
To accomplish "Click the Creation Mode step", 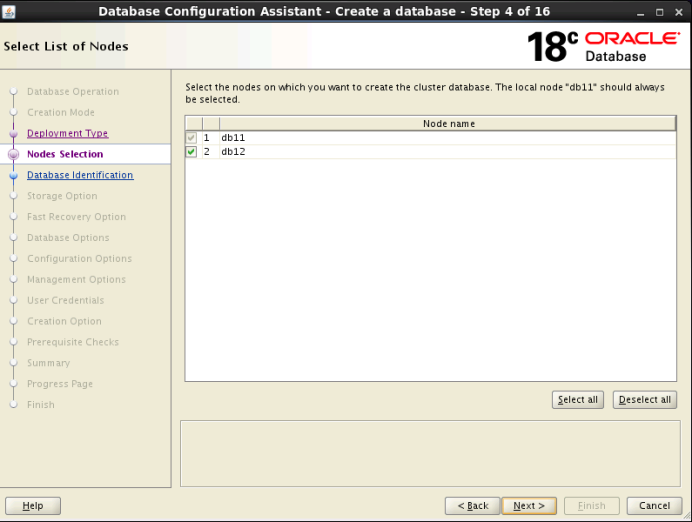I will tap(60, 113).
